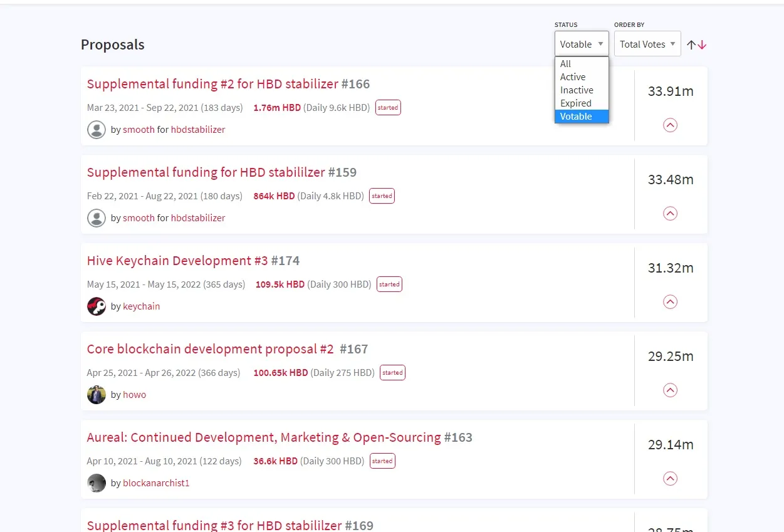784x532 pixels.
Task: Click the started badge on proposal #166
Action: pyautogui.click(x=388, y=108)
